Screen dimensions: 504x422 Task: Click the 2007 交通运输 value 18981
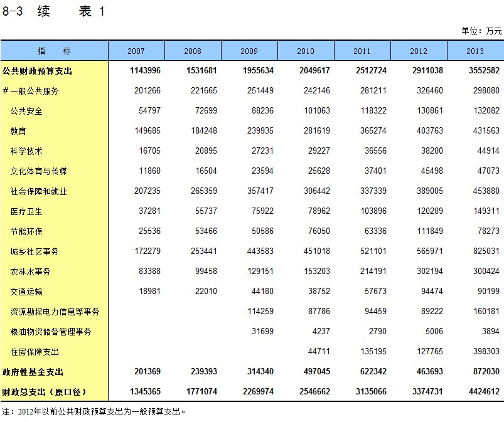[149, 292]
